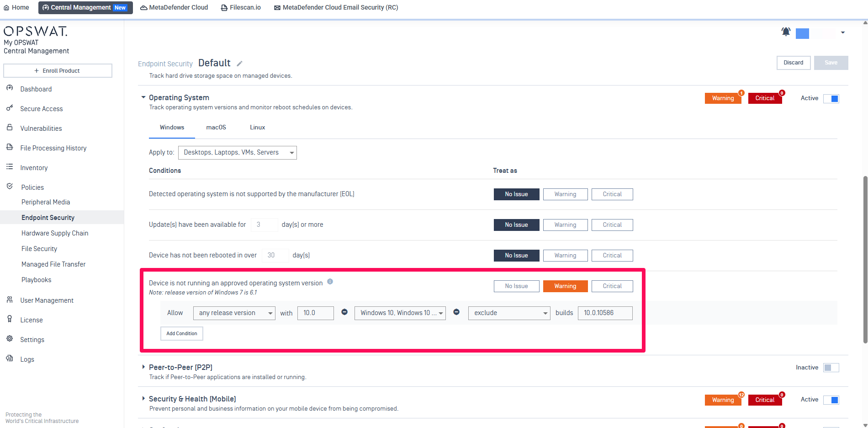The image size is (868, 428).
Task: Click the builds number input field
Action: (x=605, y=313)
